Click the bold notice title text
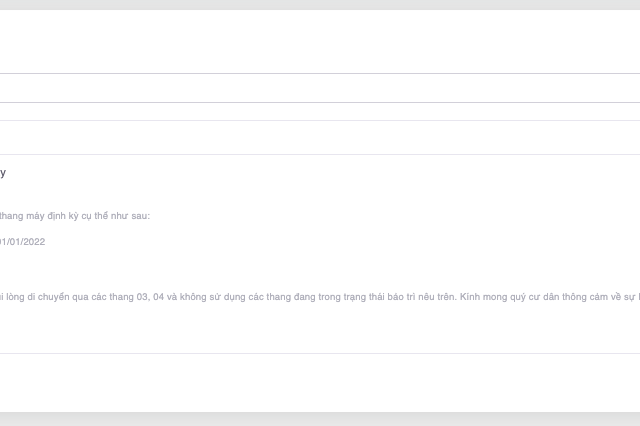Image resolution: width=640 pixels, height=426 pixels. pos(3,173)
